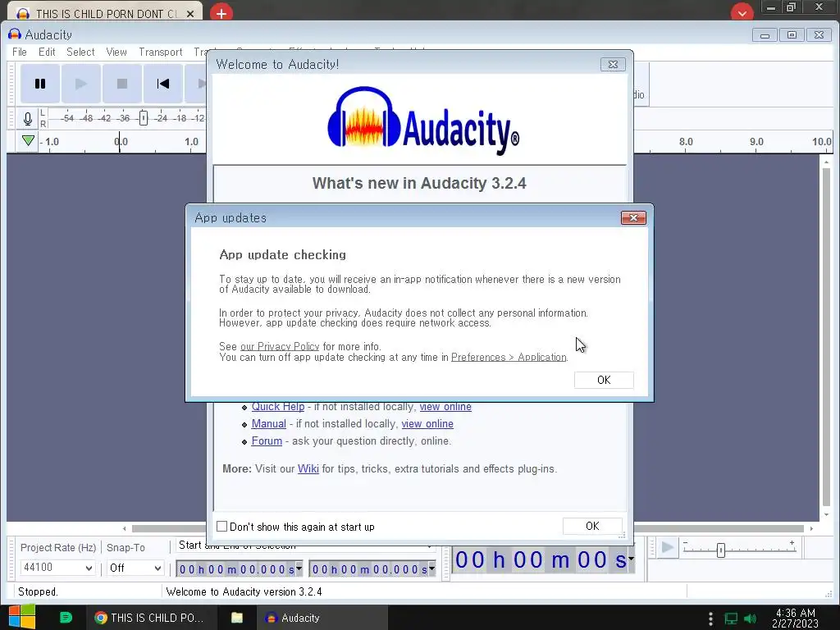
Task: Open the Manual link
Action: click(268, 424)
